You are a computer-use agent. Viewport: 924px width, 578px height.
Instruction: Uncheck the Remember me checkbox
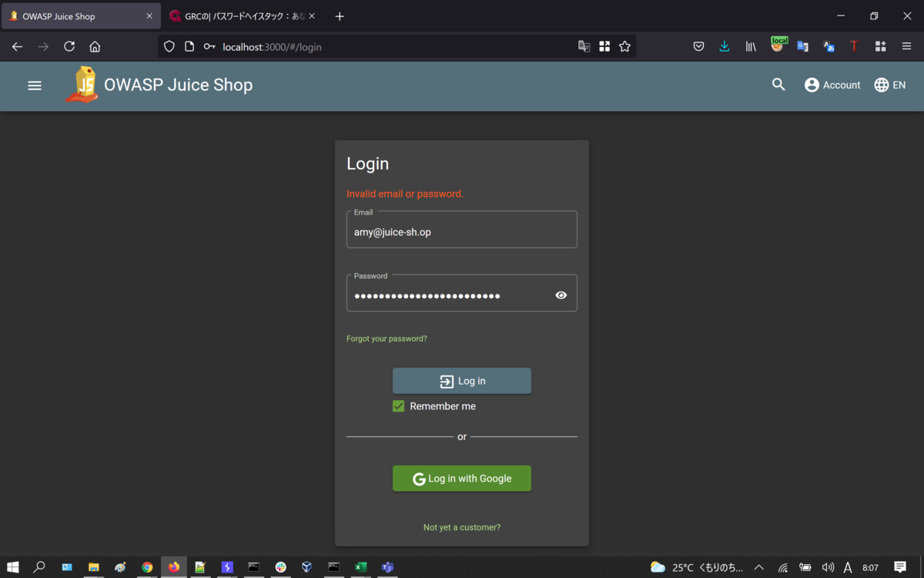398,406
